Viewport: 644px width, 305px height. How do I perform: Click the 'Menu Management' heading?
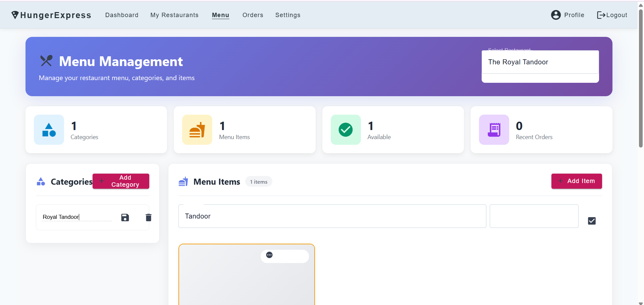pos(121,61)
